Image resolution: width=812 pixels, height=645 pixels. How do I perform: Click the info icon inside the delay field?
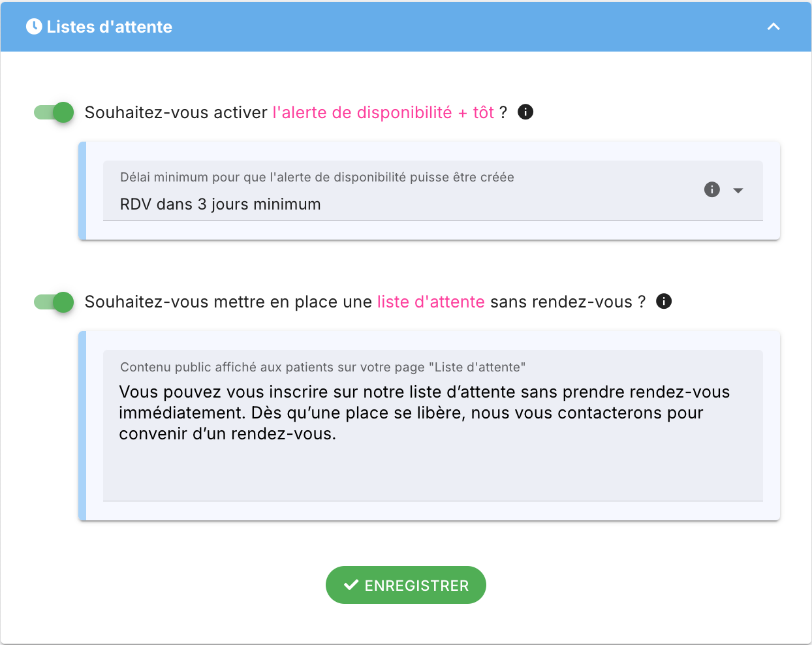(x=712, y=189)
